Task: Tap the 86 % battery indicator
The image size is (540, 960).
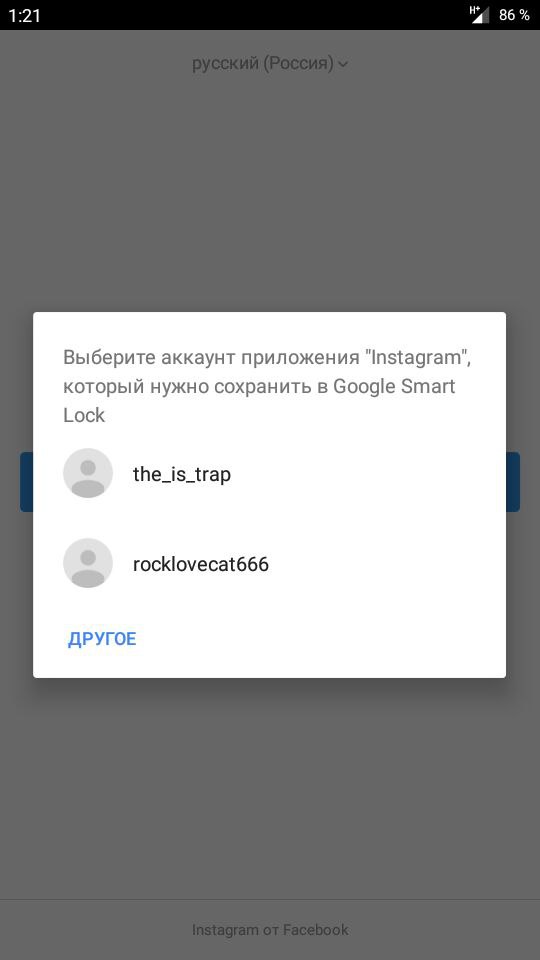Action: tap(514, 15)
